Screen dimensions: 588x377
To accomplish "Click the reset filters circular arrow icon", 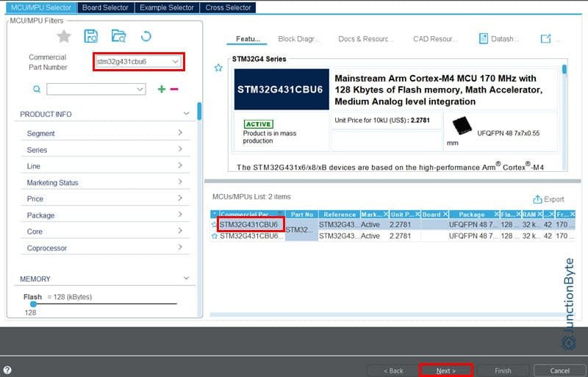I will point(146,37).
